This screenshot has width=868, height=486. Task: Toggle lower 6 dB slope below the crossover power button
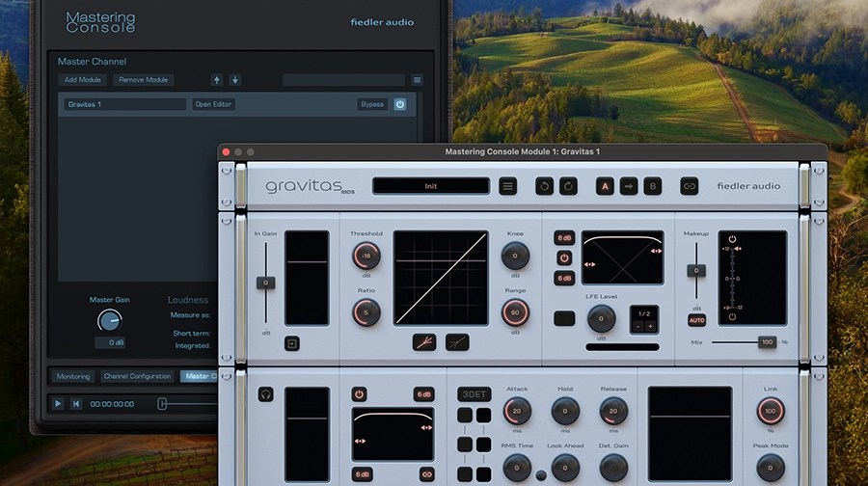tap(564, 278)
